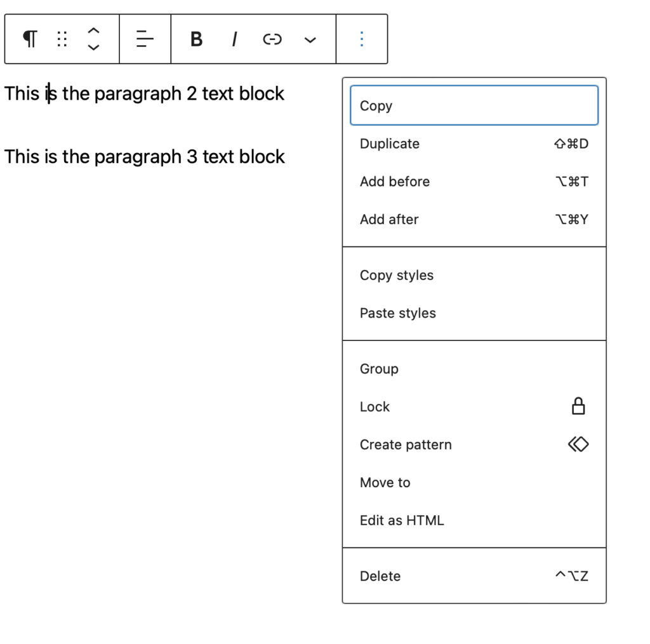Choose Duplicate in the options menu
650x644 pixels.
pos(474,144)
